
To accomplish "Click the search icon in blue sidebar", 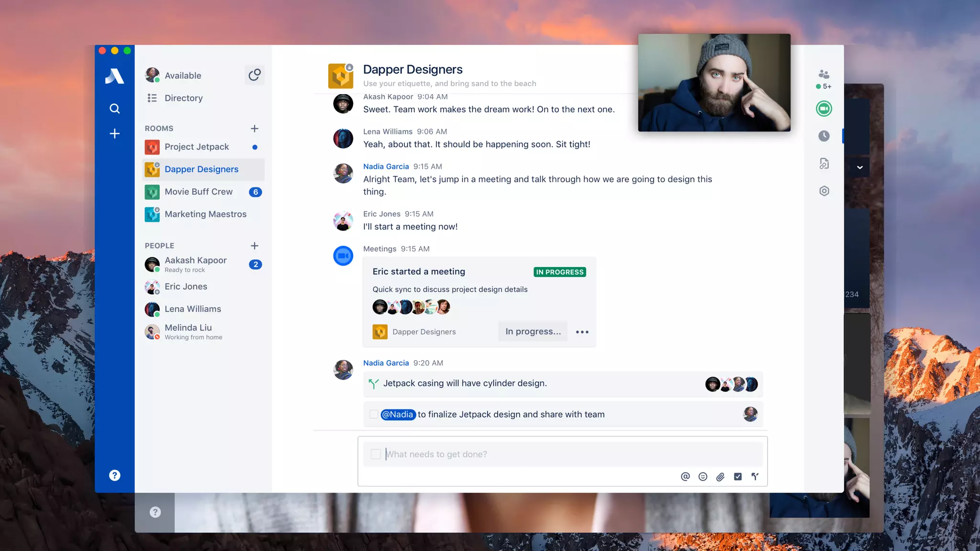I will coord(114,109).
